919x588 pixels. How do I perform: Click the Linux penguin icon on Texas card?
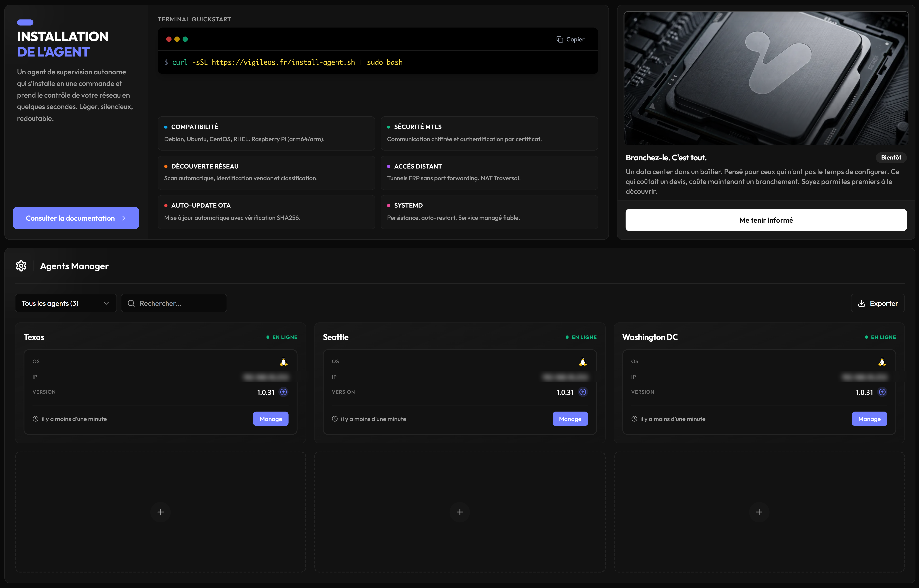[283, 362]
